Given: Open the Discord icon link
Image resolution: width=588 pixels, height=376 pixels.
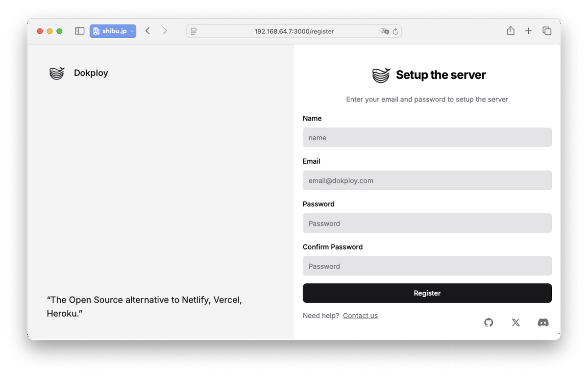Looking at the screenshot, I should click(x=543, y=323).
